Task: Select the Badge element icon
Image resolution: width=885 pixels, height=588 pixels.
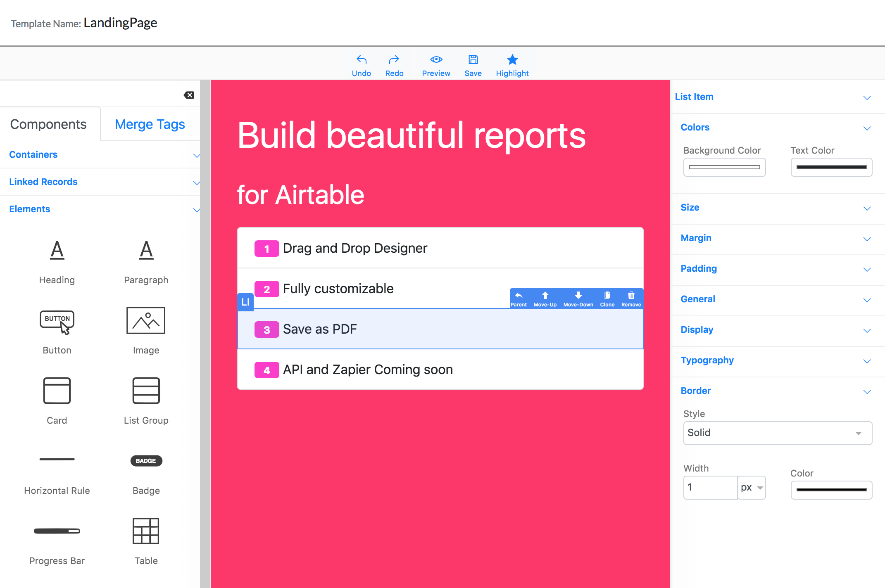Action: coord(146,461)
